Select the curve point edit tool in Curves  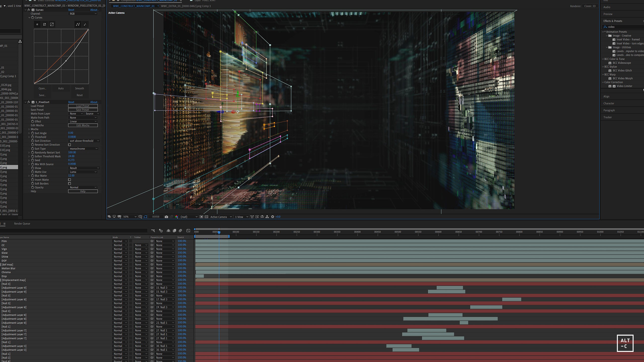coord(78,24)
